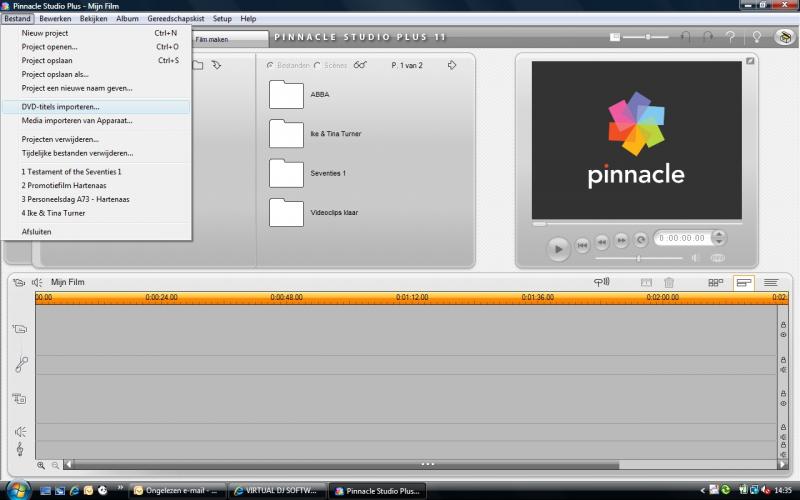The image size is (800, 500).
Task: Switch to VIRTUAL DJ SOFTW taskbar window
Action: 276,490
